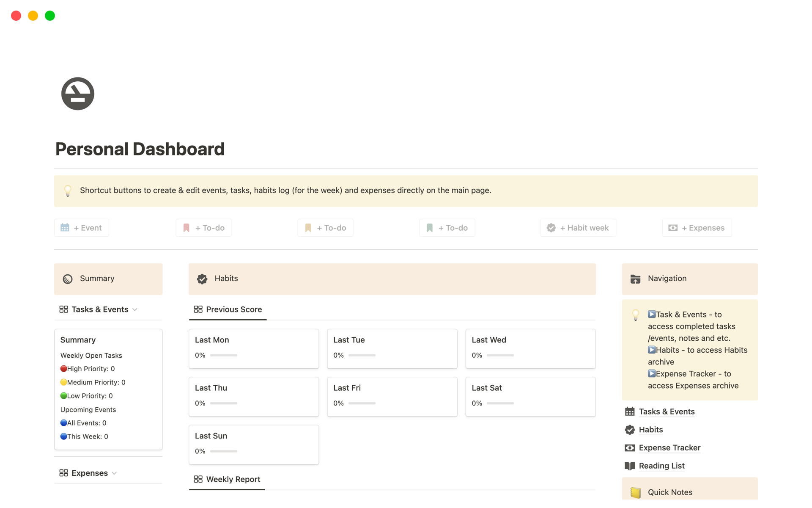The width and height of the screenshot is (812, 508).
Task: Click the All Events blue circle indicator
Action: pyautogui.click(x=63, y=422)
